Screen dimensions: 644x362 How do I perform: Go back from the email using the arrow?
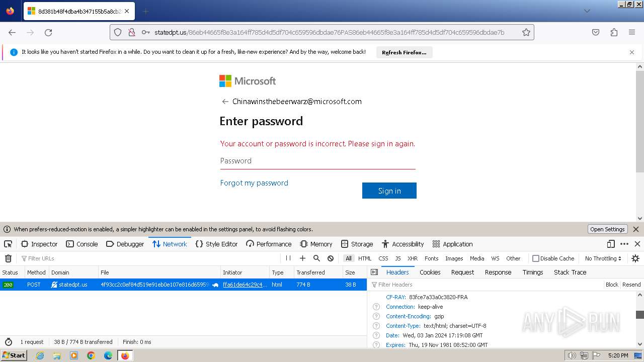pos(225,102)
